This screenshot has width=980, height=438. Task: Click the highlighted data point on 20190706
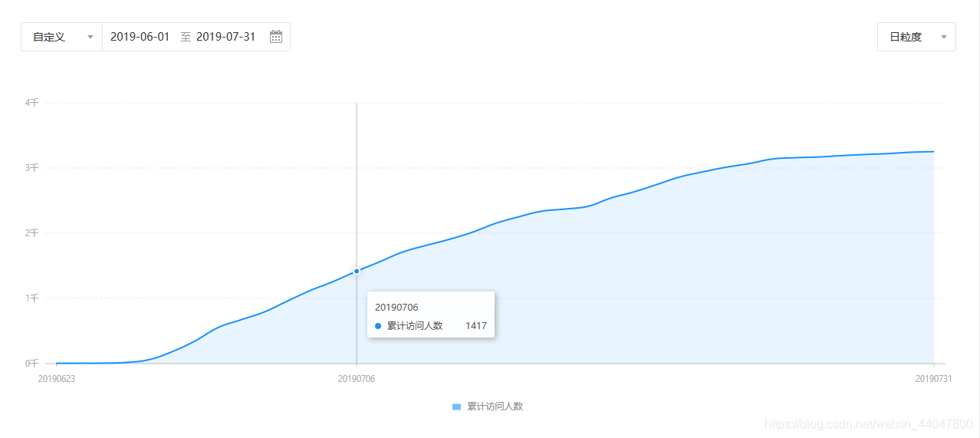(357, 271)
